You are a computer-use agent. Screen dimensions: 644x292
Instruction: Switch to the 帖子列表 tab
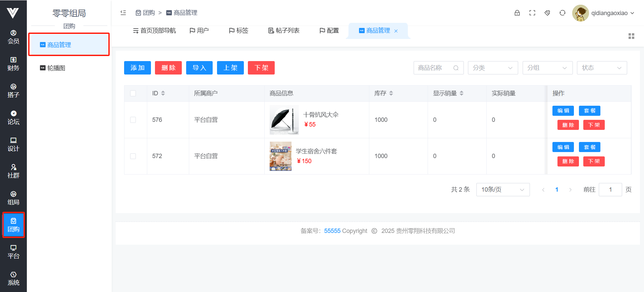pyautogui.click(x=284, y=31)
